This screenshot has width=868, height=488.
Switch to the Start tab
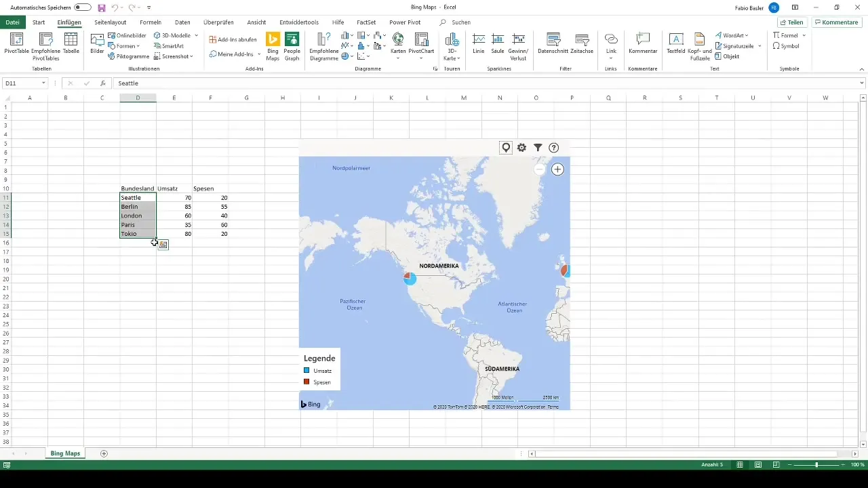point(39,22)
